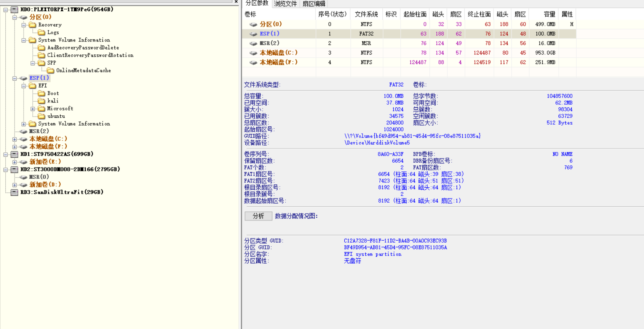Screen dimensions: 644x329
Task: Switch to the 扇区编辑 tab
Action: 314,4
